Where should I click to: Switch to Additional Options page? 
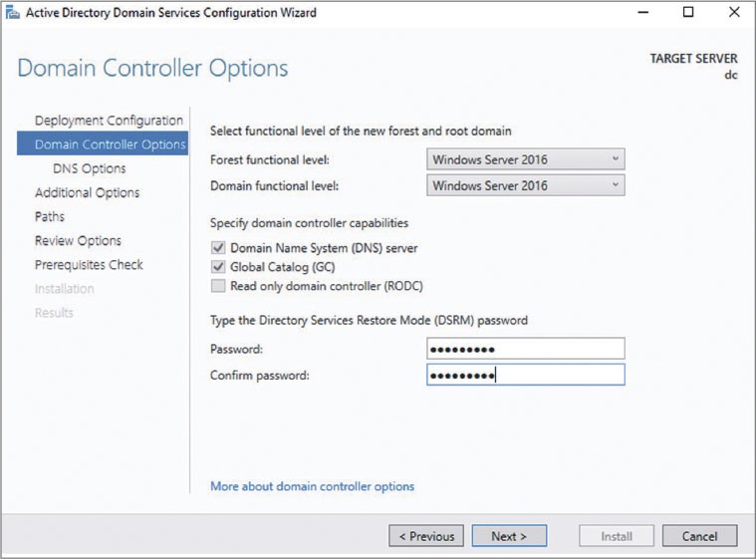coord(87,192)
